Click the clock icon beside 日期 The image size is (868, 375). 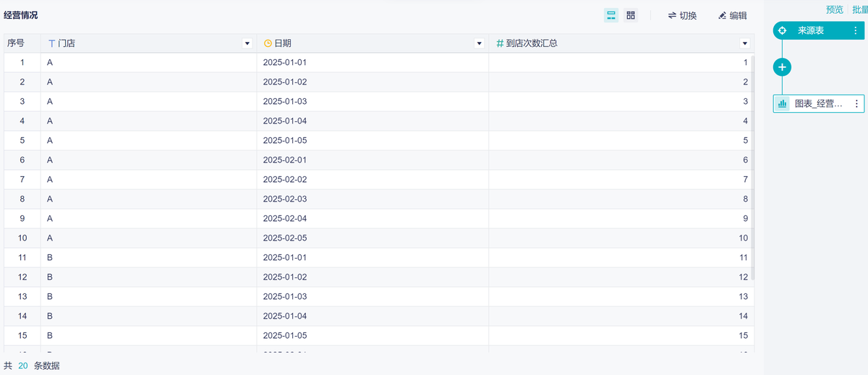268,44
